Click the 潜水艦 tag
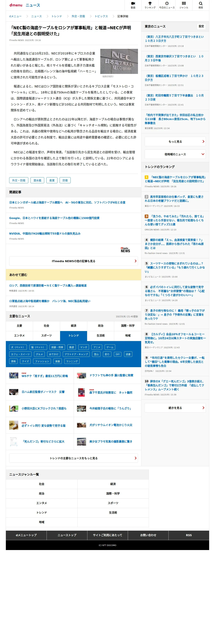Screen dimensions: 215x644 click(x=37, y=180)
